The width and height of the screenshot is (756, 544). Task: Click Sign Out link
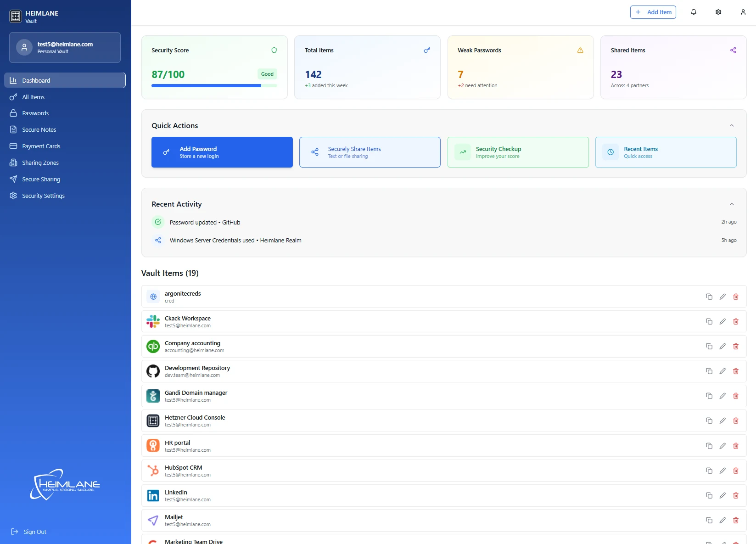point(28,532)
